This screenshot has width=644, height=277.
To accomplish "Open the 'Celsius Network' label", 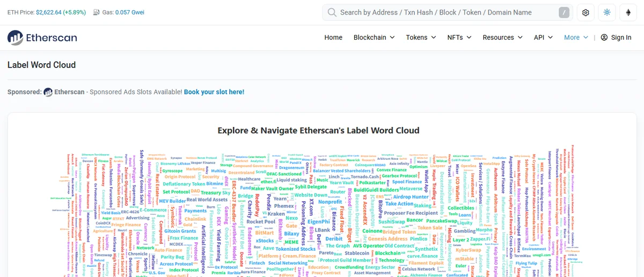I will [x=419, y=269].
